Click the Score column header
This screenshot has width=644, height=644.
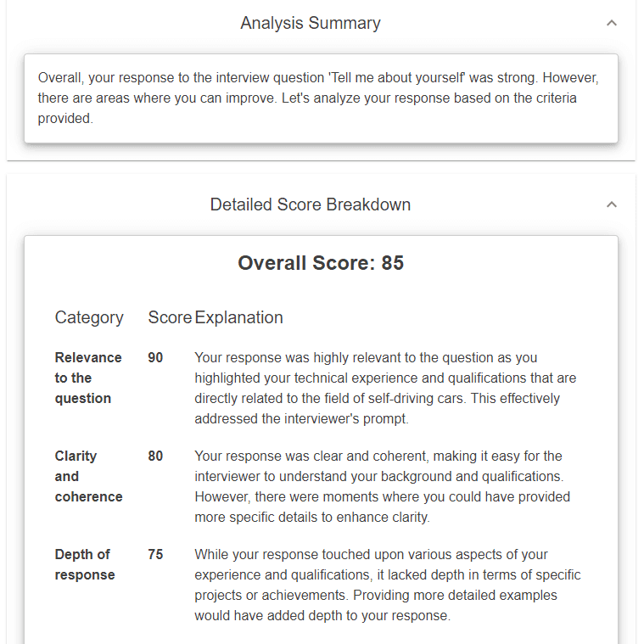(170, 317)
